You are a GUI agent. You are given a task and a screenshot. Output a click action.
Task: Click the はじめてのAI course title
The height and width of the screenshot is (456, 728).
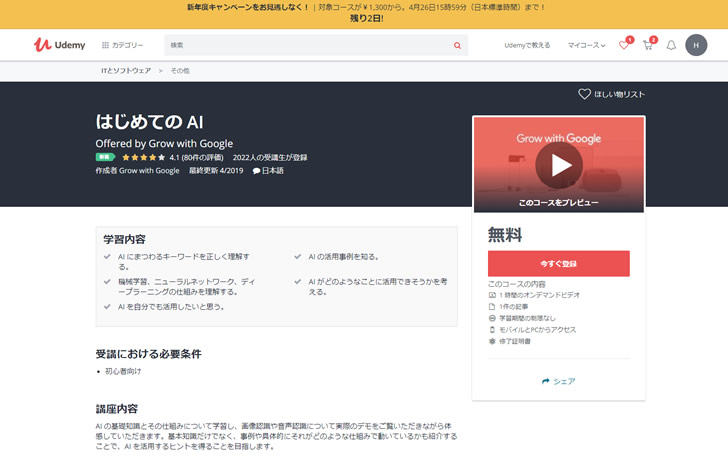(150, 122)
